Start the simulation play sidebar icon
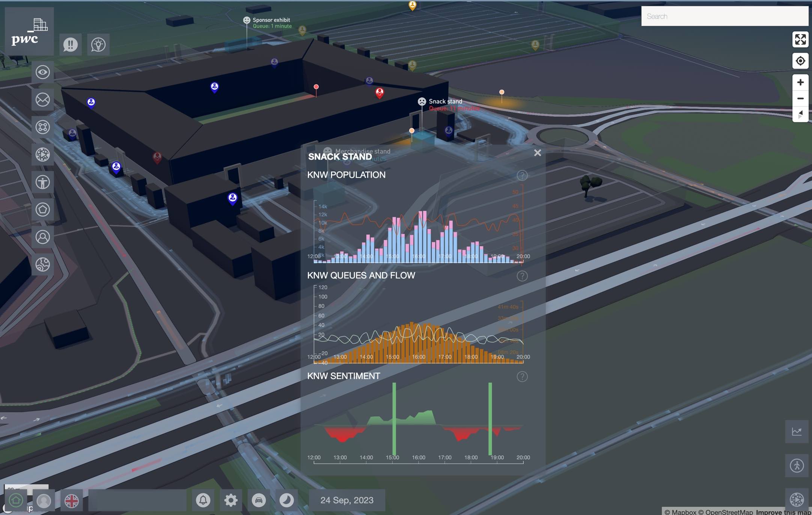Viewport: 812px width, 515px height. [42, 154]
